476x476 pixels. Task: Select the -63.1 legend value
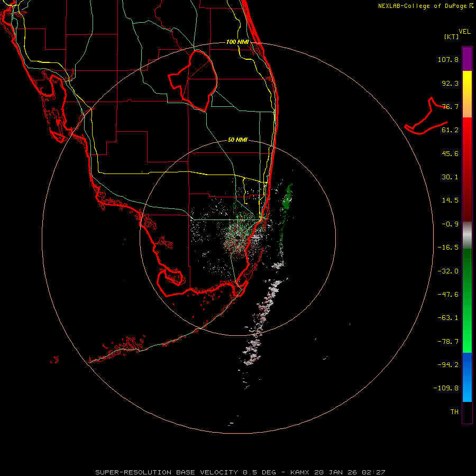(x=448, y=318)
